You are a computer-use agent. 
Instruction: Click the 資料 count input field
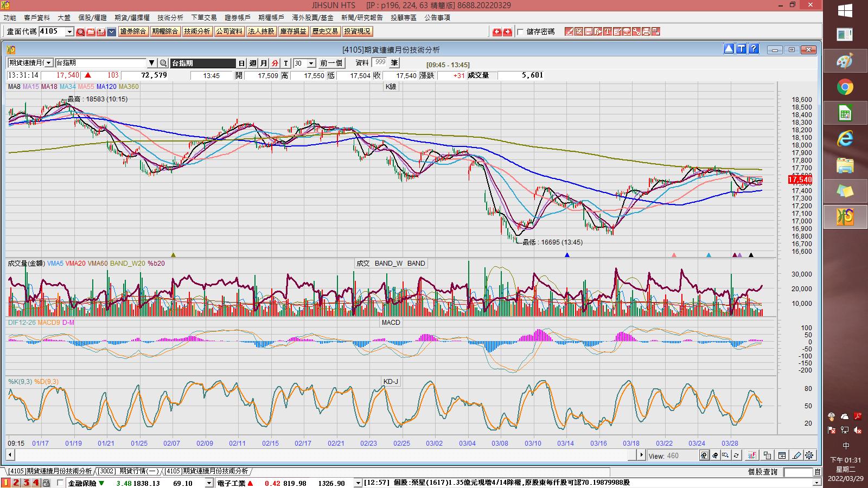[x=379, y=63]
